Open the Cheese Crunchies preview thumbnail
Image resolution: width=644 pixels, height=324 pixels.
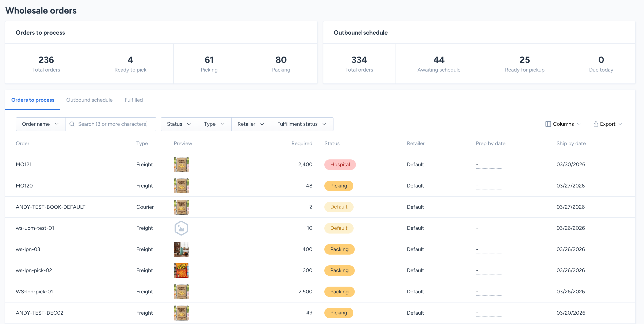tap(181, 270)
